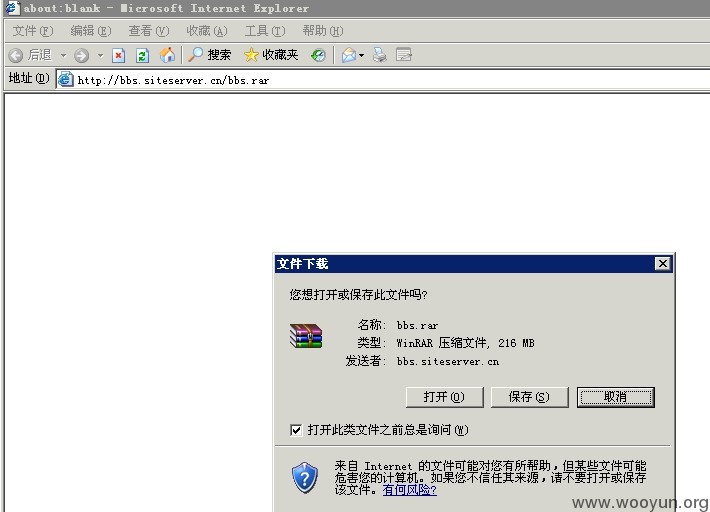Image resolution: width=710 pixels, height=512 pixels.
Task: Click the blue shield question icon
Action: [x=305, y=478]
